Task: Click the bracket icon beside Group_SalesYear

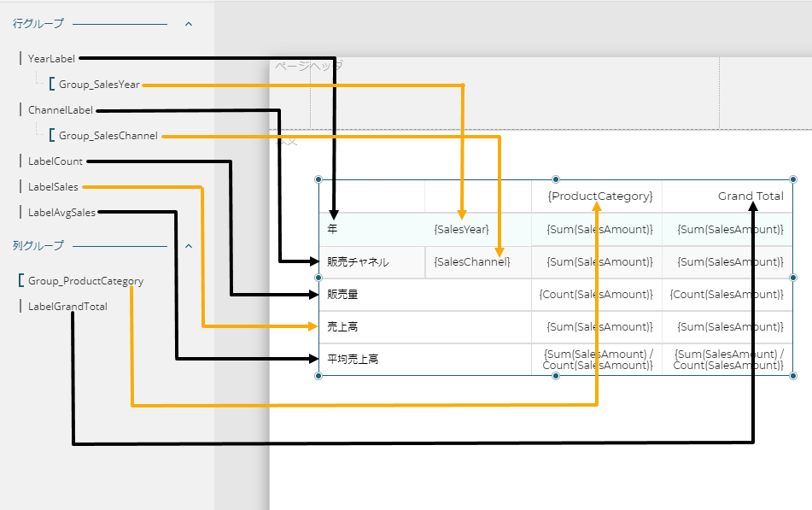Action: tap(51, 84)
